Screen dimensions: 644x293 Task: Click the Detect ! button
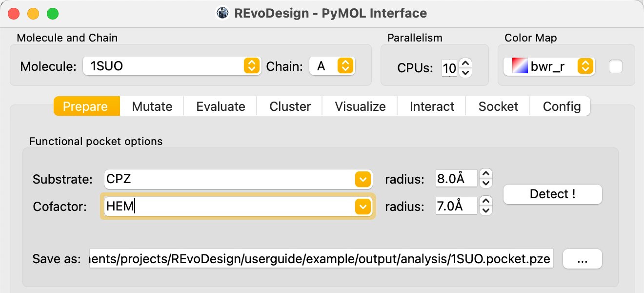[553, 194]
